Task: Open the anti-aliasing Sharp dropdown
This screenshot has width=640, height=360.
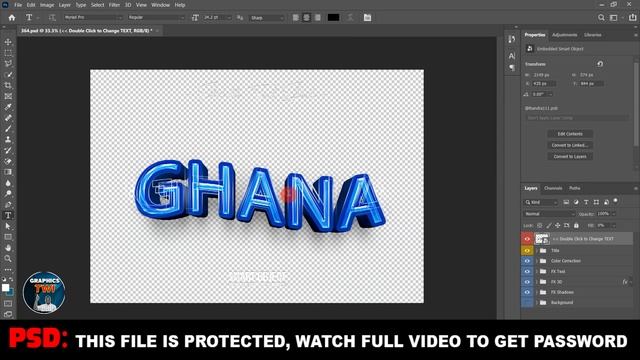Action: [x=267, y=18]
